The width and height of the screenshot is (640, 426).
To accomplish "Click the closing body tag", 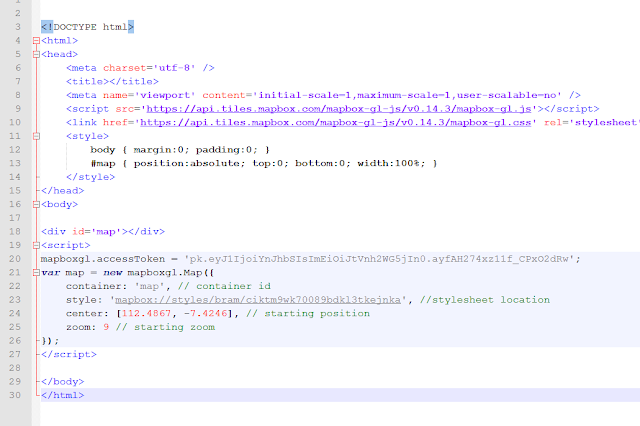I will (62, 382).
